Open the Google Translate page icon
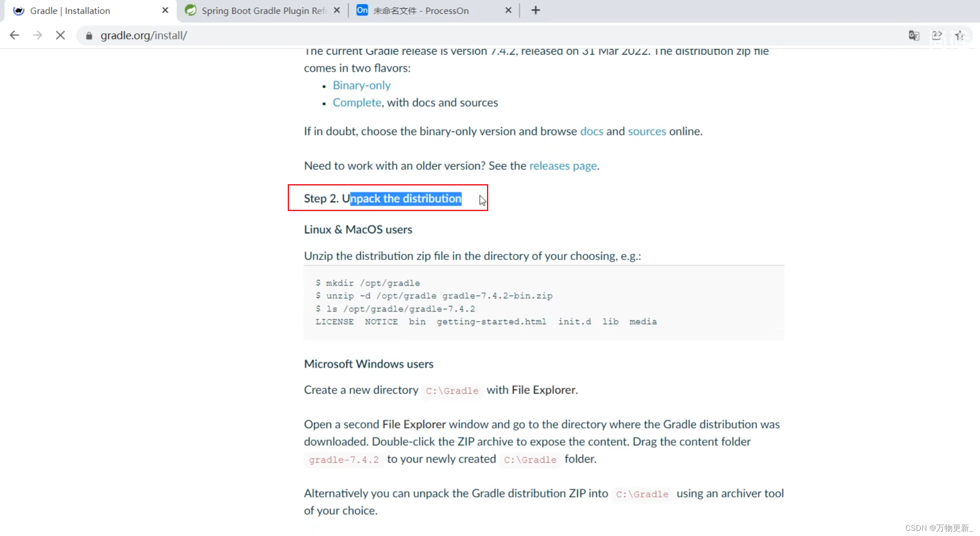 pos(914,36)
